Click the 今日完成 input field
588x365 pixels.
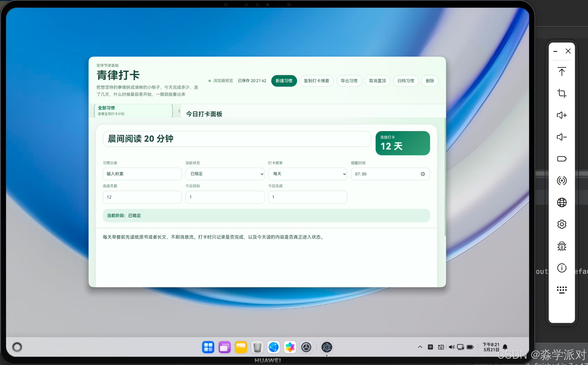pos(308,197)
